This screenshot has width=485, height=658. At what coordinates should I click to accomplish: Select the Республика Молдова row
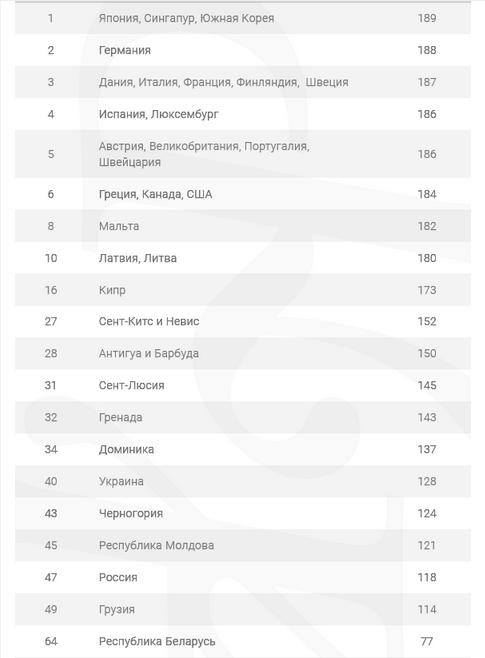click(x=243, y=545)
